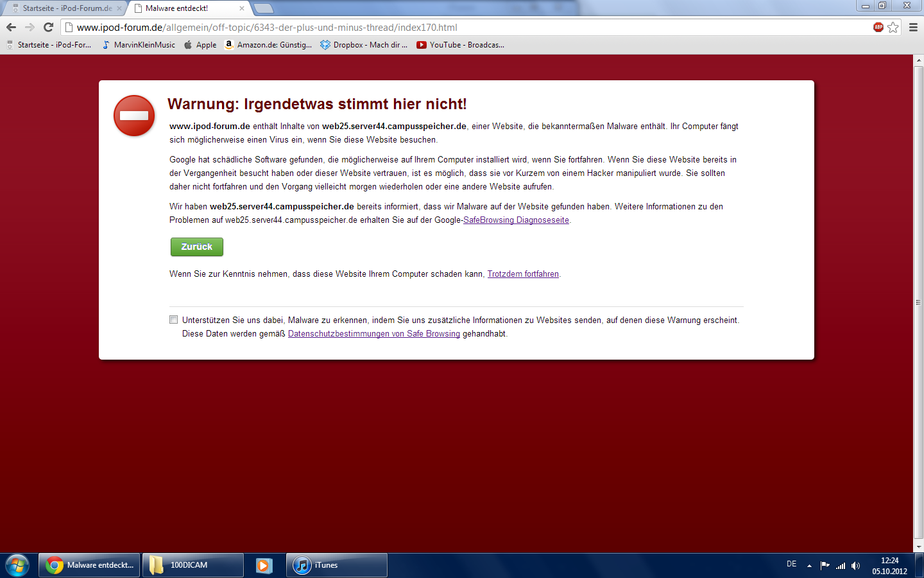The height and width of the screenshot is (578, 924).
Task: Open the MarvinKleinMusic bookmark
Action: [139, 45]
